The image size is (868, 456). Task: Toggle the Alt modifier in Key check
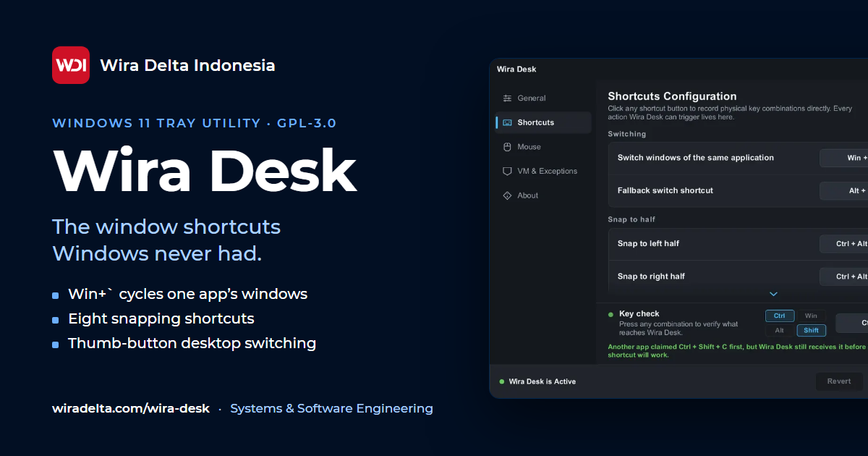[x=780, y=331]
